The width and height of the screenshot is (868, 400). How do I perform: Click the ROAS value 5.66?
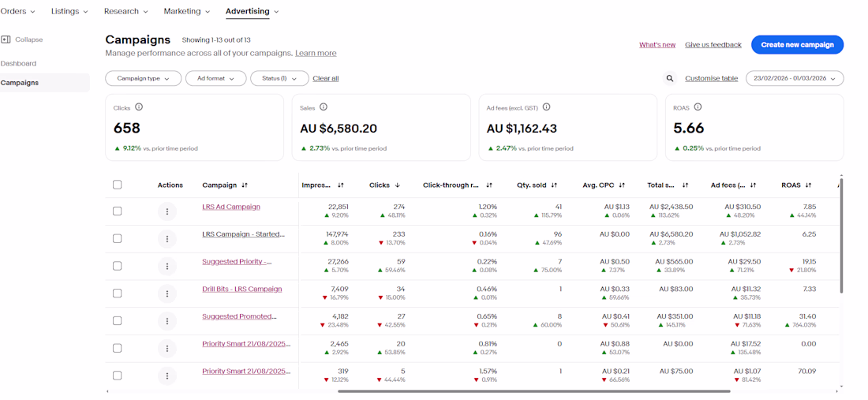coord(689,129)
